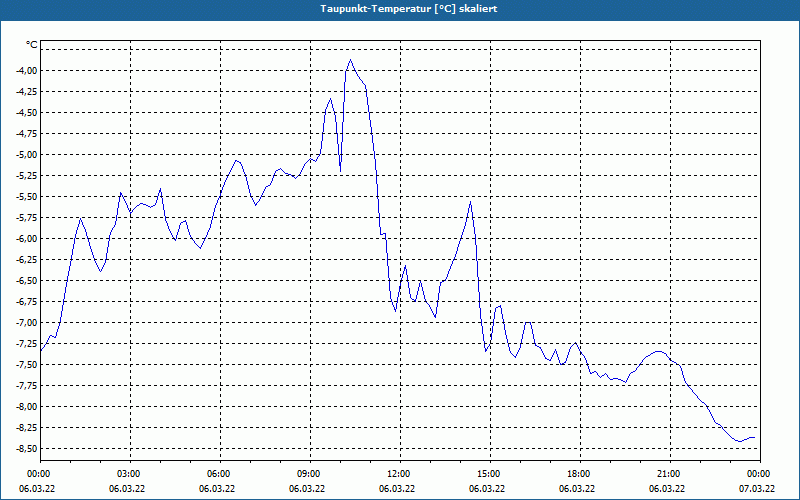Click the chart title Taupunkt-Temperatur skaliert
800x500 pixels.
tap(409, 9)
